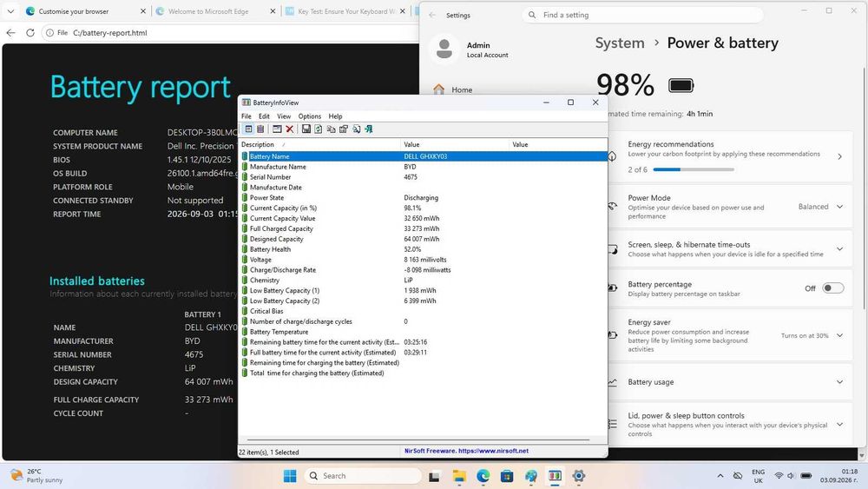868x489 pixels.
Task: Close the Customise your browser tab
Action: point(143,11)
